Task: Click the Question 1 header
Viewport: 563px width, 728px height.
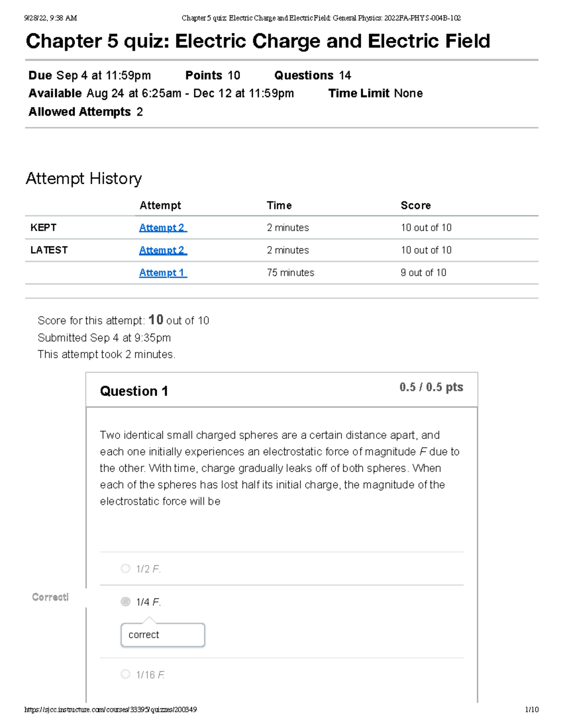Action: point(134,391)
